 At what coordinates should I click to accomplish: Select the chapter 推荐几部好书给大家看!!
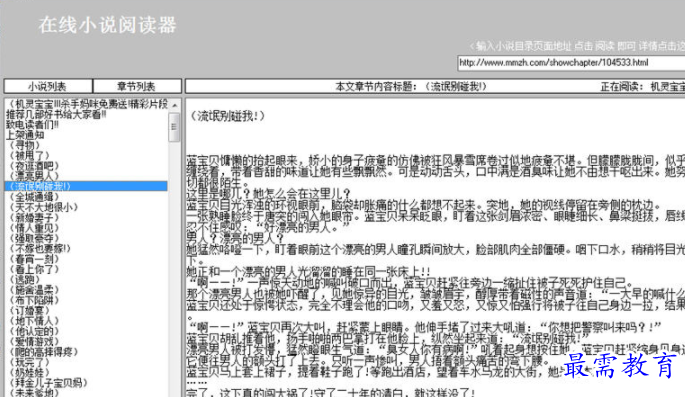click(x=56, y=114)
